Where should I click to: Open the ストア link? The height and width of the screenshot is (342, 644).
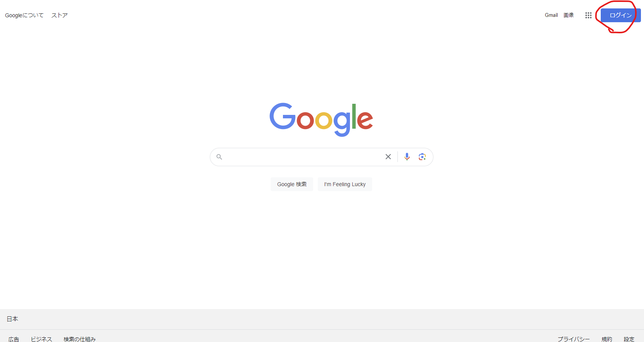[x=59, y=15]
